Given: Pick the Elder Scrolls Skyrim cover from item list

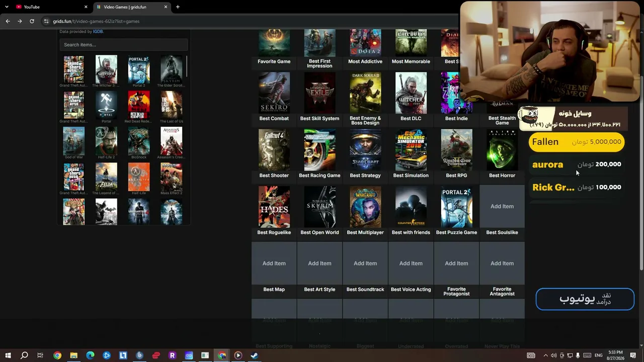Looking at the screenshot, I should click(171, 69).
